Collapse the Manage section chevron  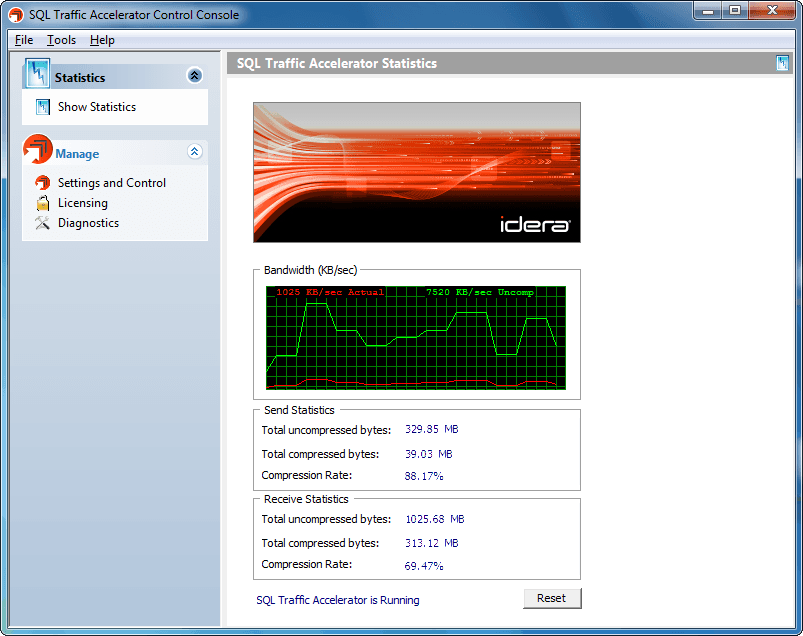(x=195, y=152)
